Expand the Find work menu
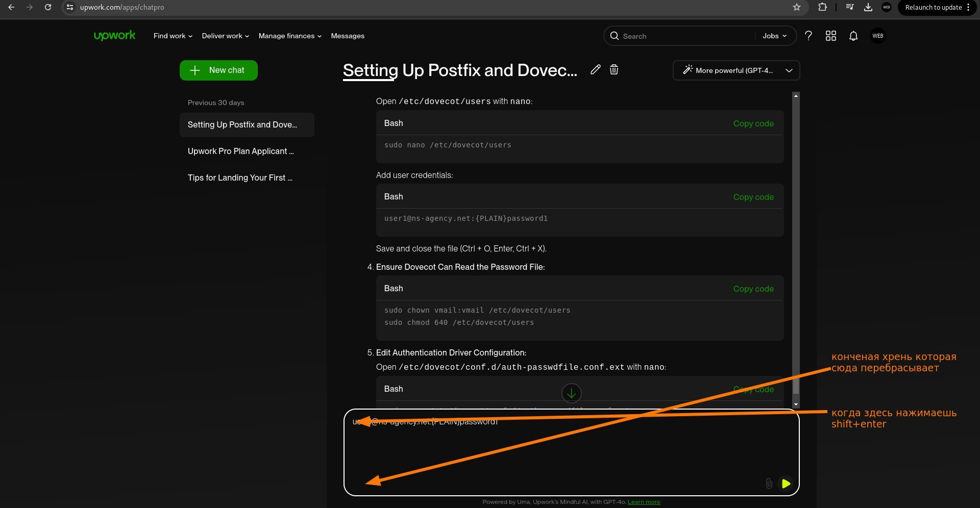Viewport: 980px width, 508px height. tap(173, 36)
